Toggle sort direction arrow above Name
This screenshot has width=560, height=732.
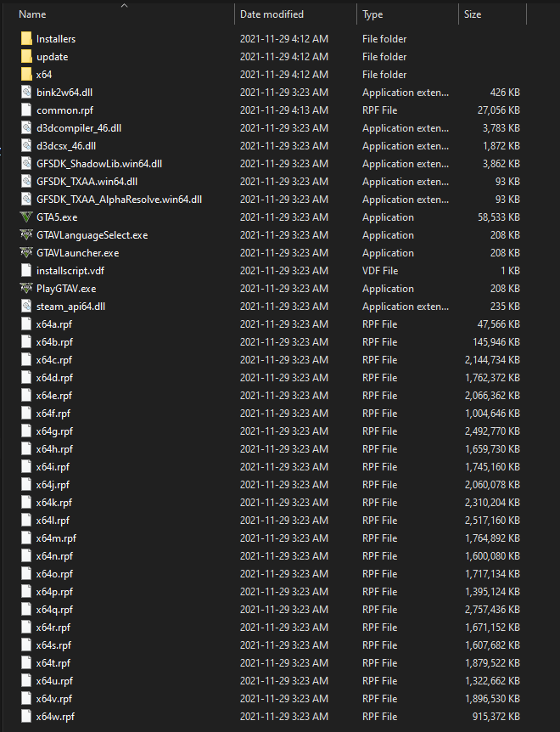124,5
